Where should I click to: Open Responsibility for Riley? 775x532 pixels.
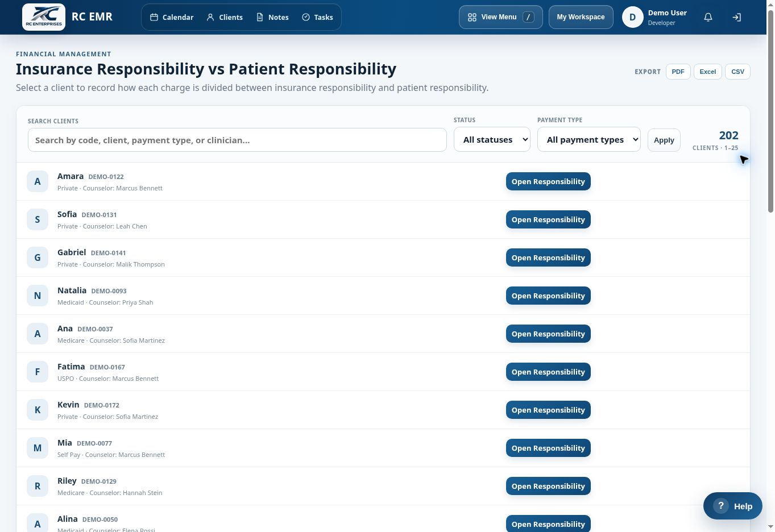tap(548, 486)
